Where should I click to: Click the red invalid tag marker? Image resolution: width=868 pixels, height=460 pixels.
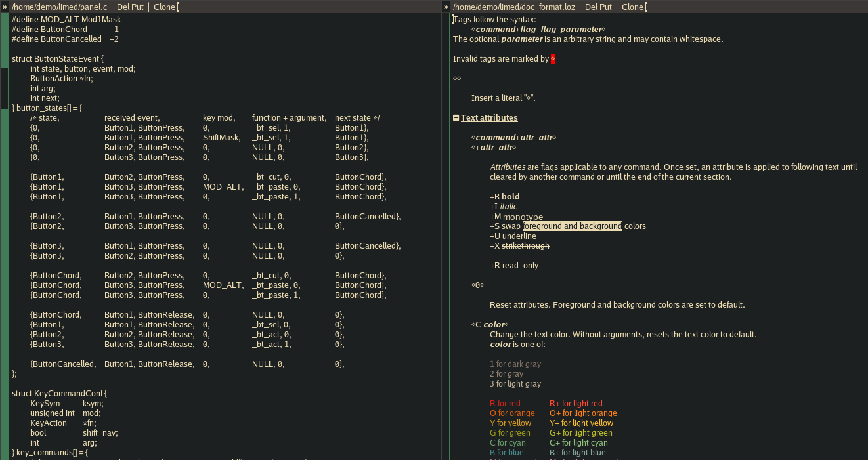pos(553,59)
